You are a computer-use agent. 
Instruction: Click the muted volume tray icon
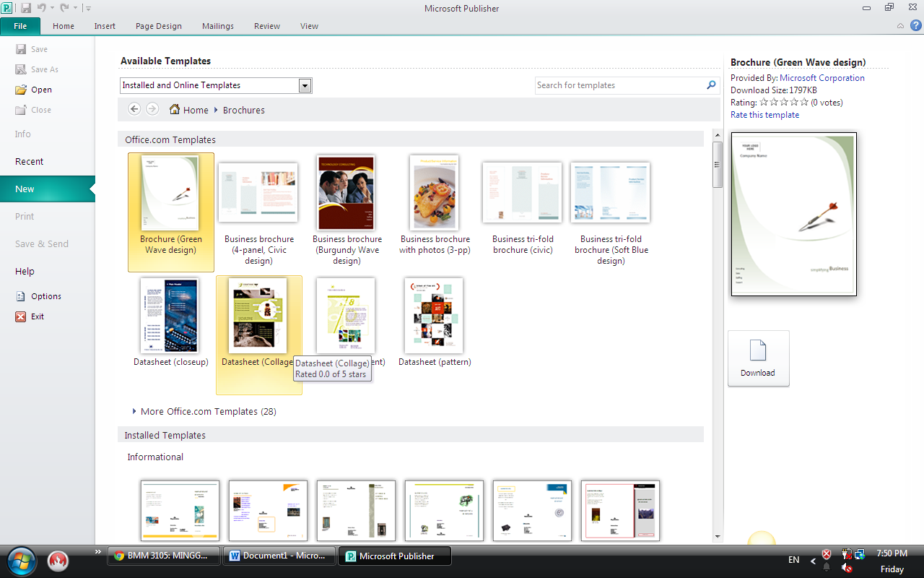pyautogui.click(x=847, y=567)
